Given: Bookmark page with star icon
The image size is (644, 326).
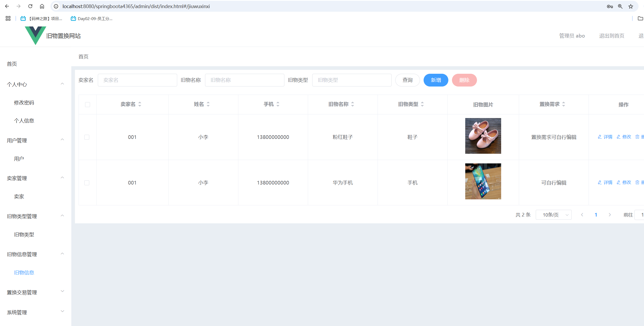Looking at the screenshot, I should 631,7.
